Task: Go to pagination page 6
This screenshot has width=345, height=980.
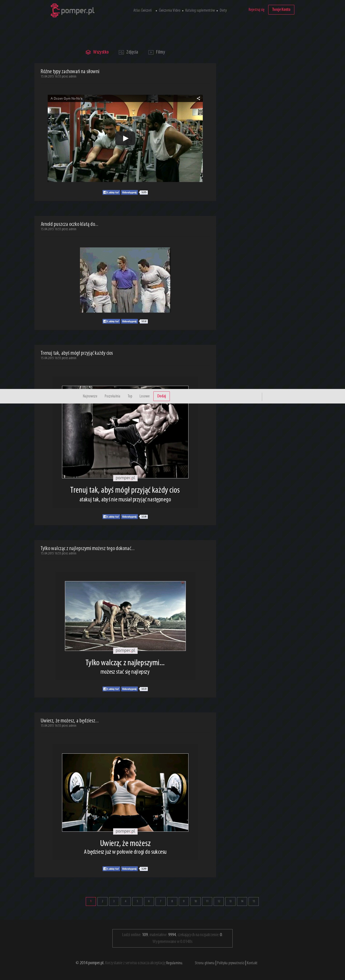Action: coord(149,901)
